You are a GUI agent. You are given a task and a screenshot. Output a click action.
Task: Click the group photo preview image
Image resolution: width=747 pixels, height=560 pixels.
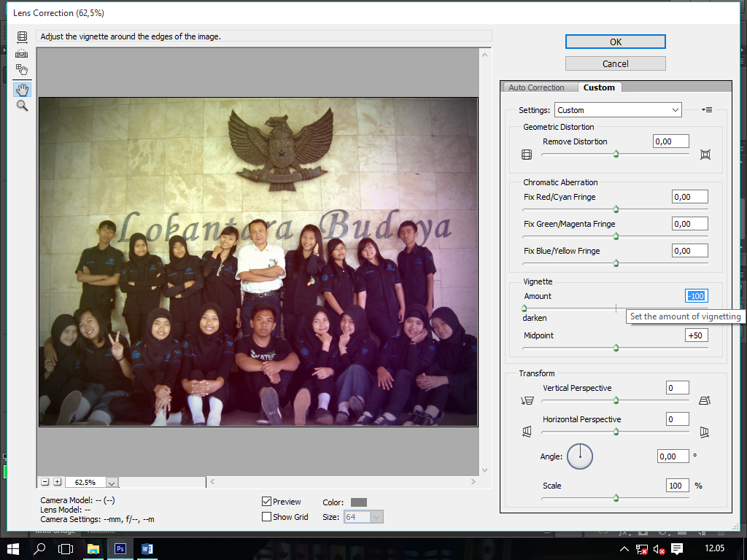pyautogui.click(x=258, y=262)
